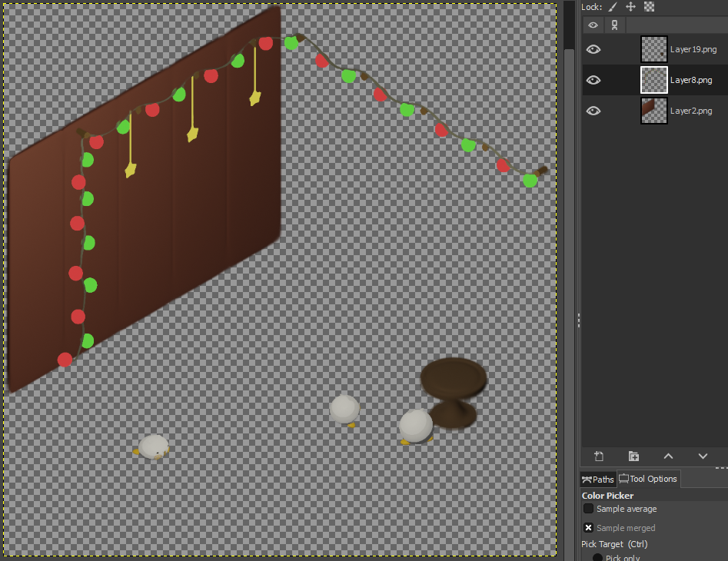Hide the Layer2.png layer
This screenshot has width=728, height=561.
click(x=593, y=111)
